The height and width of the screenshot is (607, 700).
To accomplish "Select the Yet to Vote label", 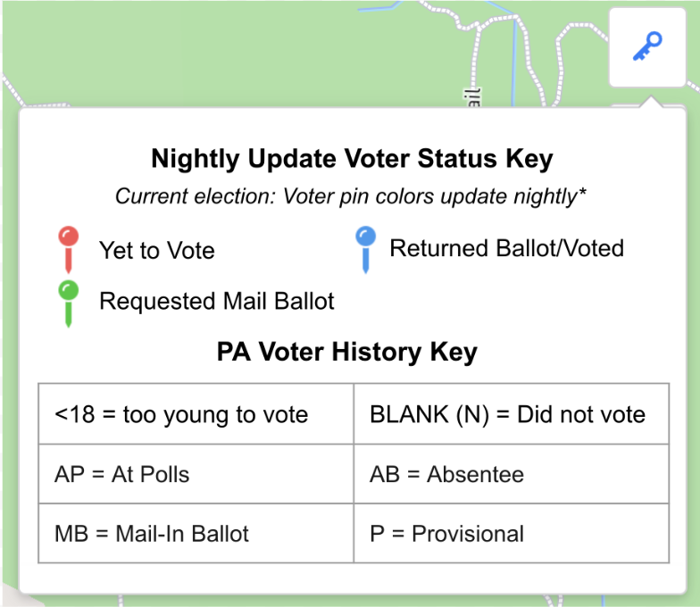I will [157, 250].
